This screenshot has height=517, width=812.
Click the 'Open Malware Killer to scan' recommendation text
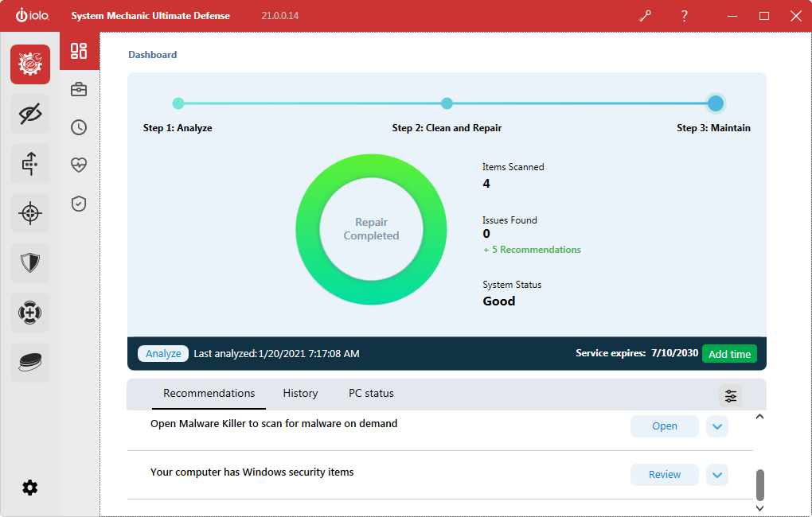click(274, 424)
